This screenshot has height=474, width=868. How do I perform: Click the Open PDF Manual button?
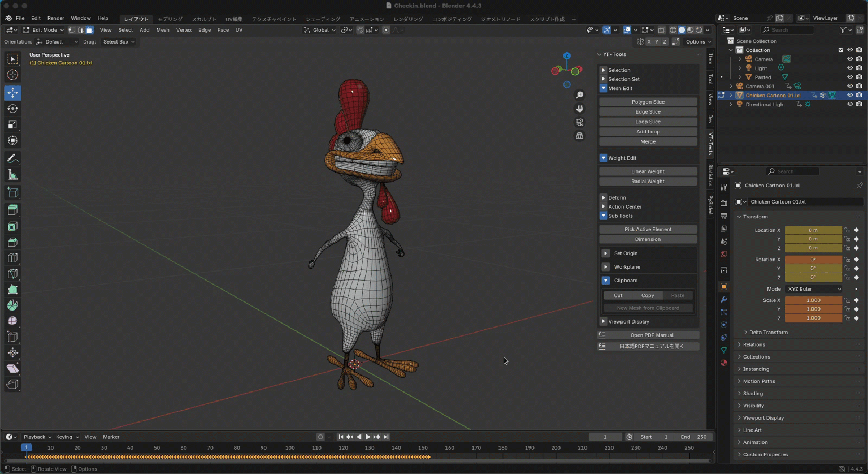coord(651,335)
